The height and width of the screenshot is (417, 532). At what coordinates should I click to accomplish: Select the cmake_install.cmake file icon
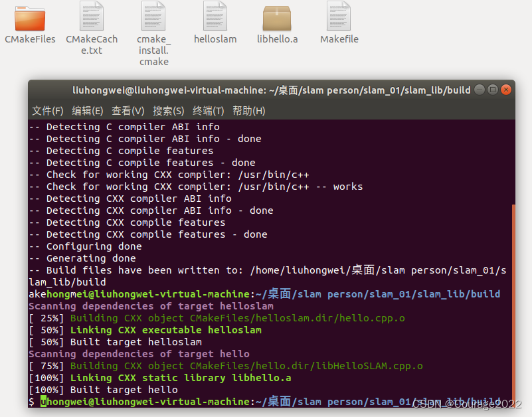tap(153, 16)
